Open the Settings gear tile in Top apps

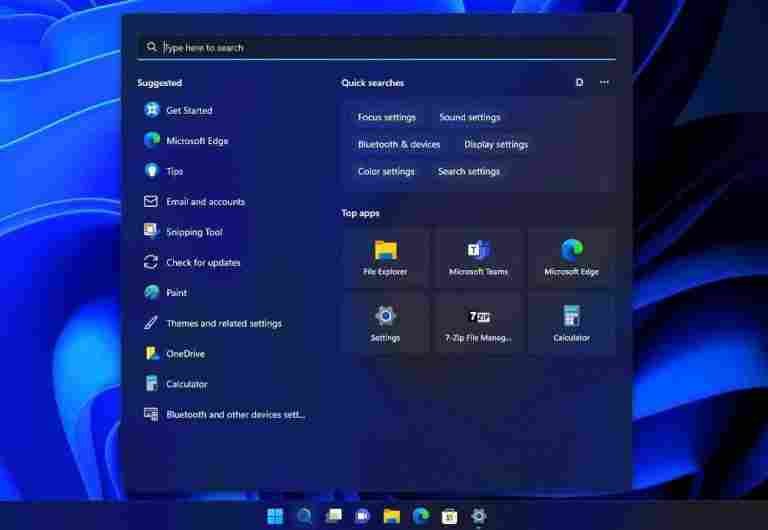tap(385, 323)
